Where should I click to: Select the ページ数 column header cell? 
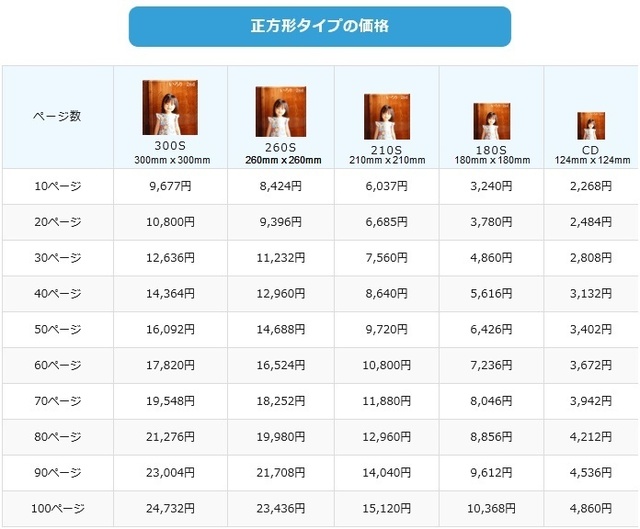56,116
